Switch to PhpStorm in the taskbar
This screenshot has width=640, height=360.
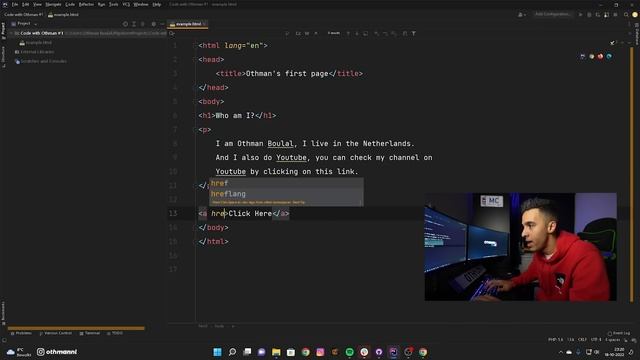pyautogui.click(x=393, y=352)
